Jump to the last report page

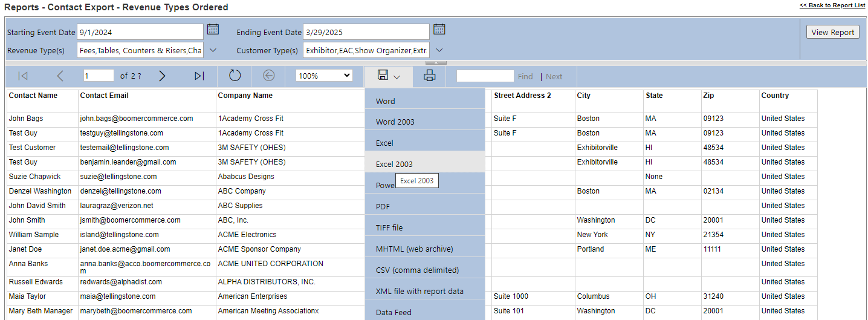point(199,76)
